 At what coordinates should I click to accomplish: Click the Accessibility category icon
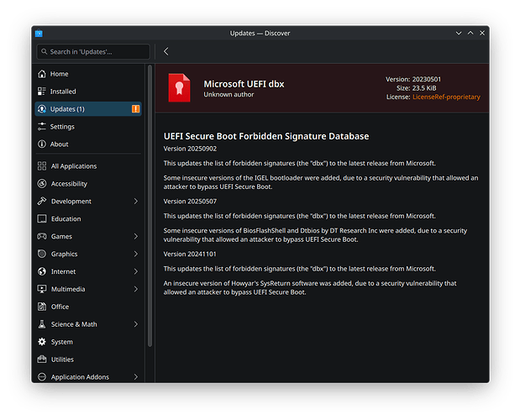(42, 184)
